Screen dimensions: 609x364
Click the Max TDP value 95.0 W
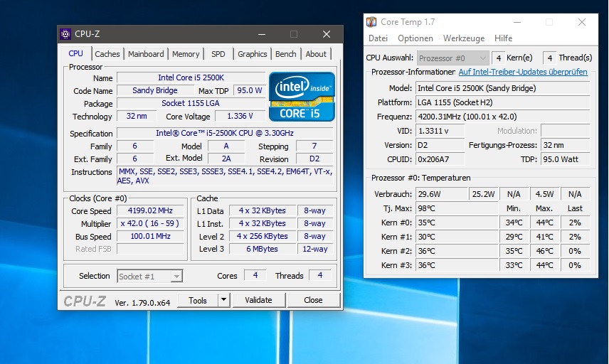tap(249, 90)
